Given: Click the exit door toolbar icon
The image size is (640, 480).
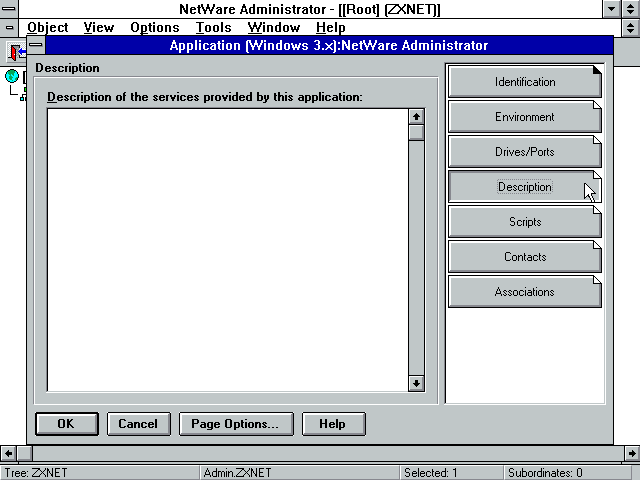Looking at the screenshot, I should coord(16,52).
